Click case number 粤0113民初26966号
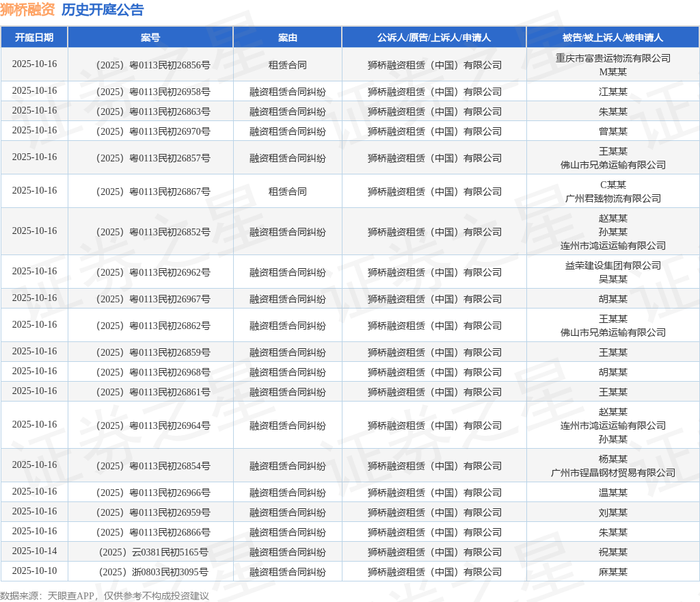The width and height of the screenshot is (700, 602). (x=153, y=493)
